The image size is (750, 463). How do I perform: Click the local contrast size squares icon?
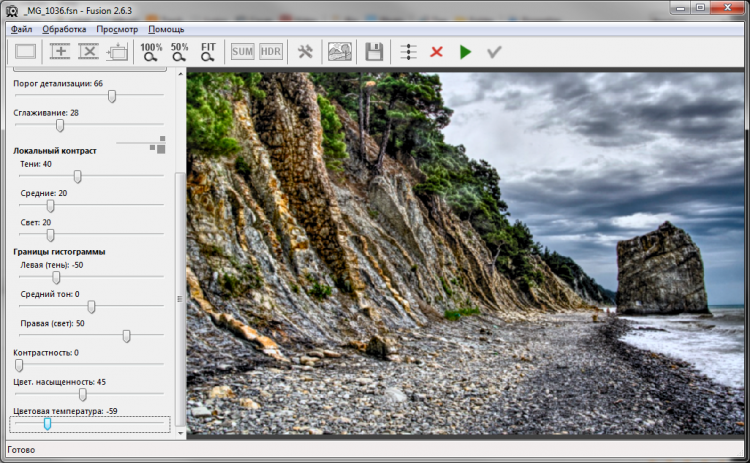(x=157, y=145)
